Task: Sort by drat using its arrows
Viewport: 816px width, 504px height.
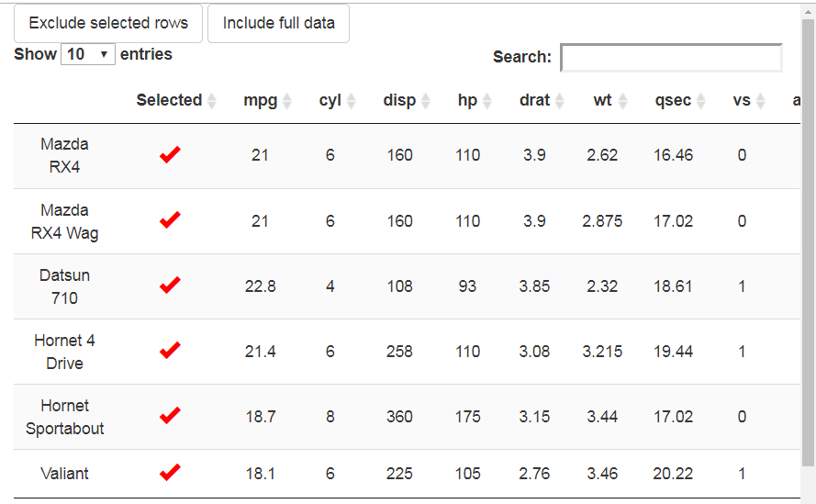Action: click(559, 101)
